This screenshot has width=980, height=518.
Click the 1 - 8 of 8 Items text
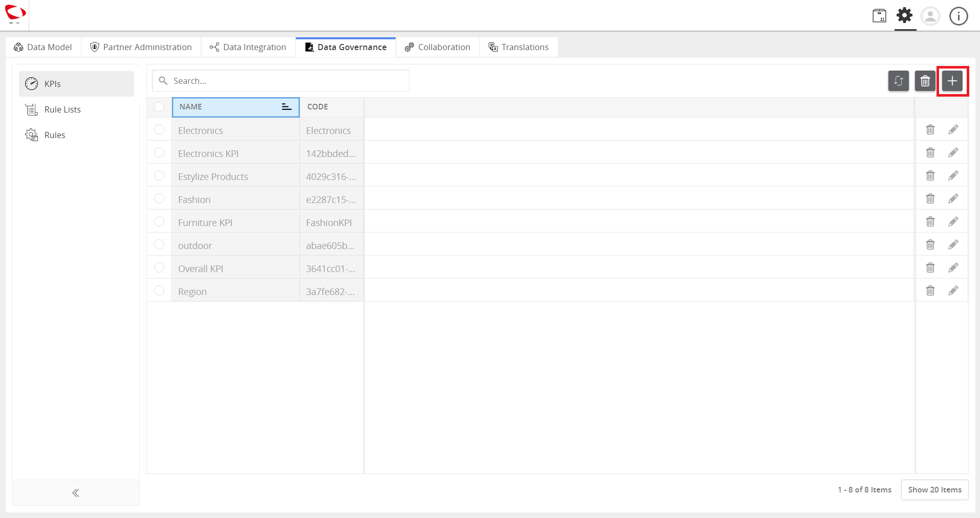[864, 490]
